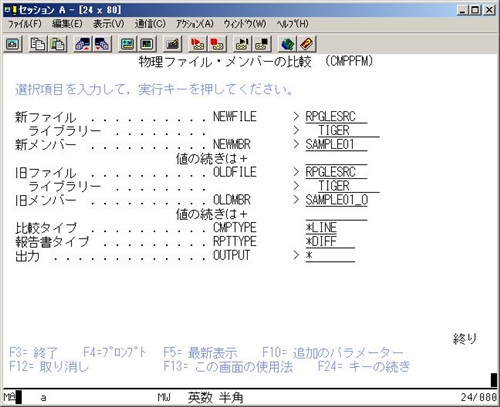Click the 英数 半角 input mode status
500x407 pixels.
(x=215, y=397)
